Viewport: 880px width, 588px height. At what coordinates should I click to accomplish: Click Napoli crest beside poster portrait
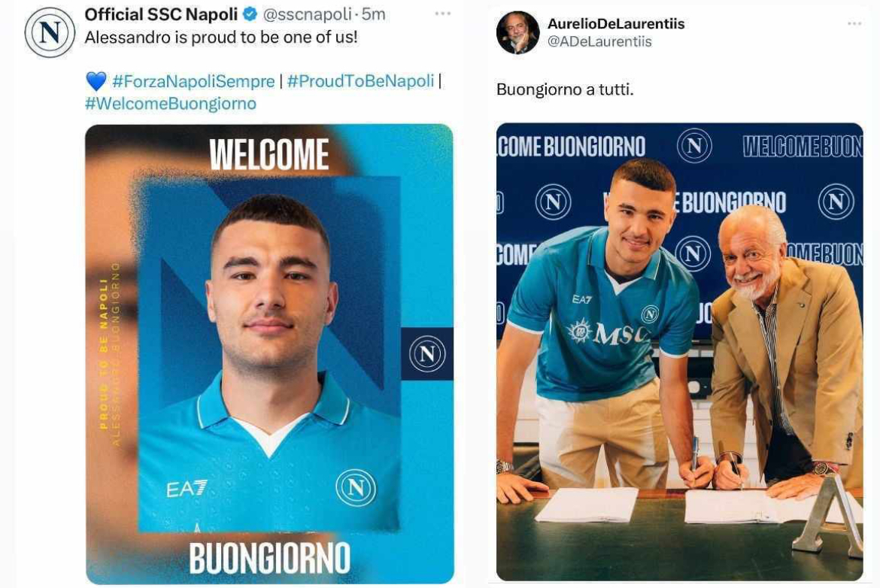(x=427, y=354)
